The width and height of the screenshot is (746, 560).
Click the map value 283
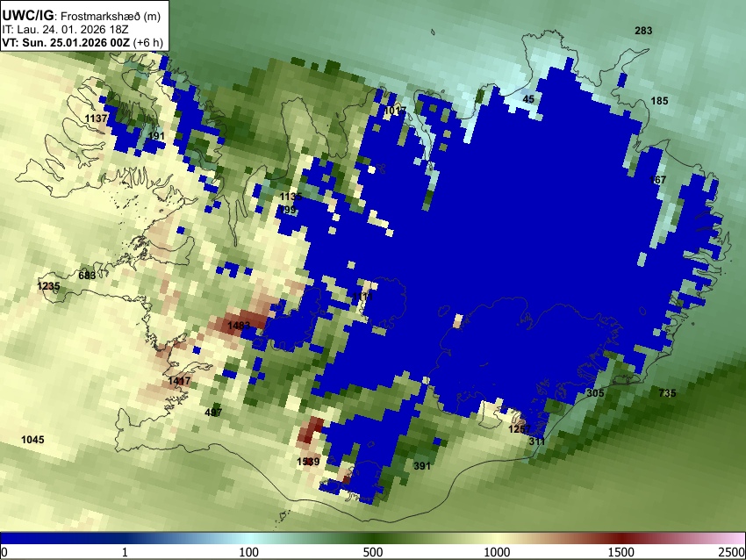[x=643, y=31]
